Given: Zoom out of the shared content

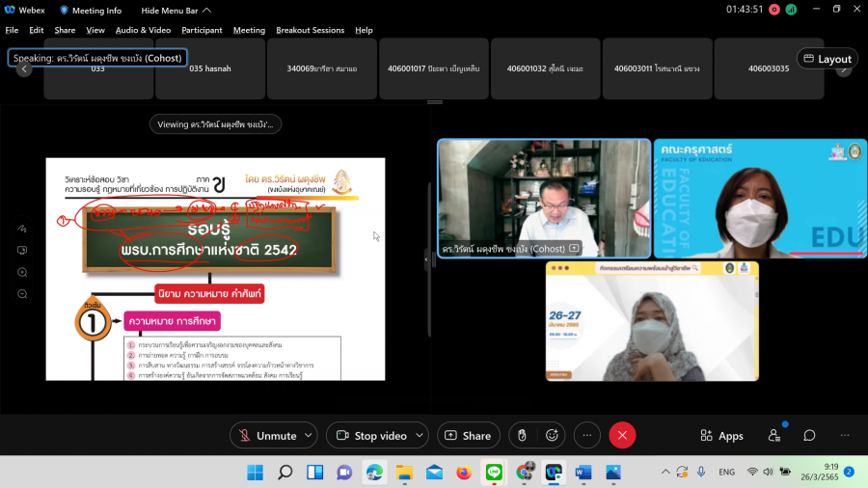Looking at the screenshot, I should click(22, 293).
